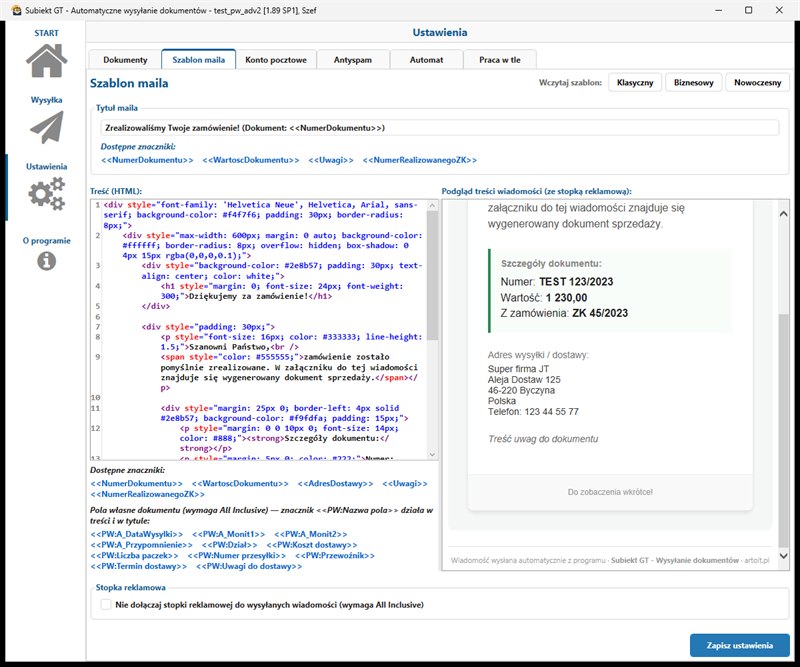The width and height of the screenshot is (800, 667).
Task: Open Praca w tle tab
Action: point(499,60)
